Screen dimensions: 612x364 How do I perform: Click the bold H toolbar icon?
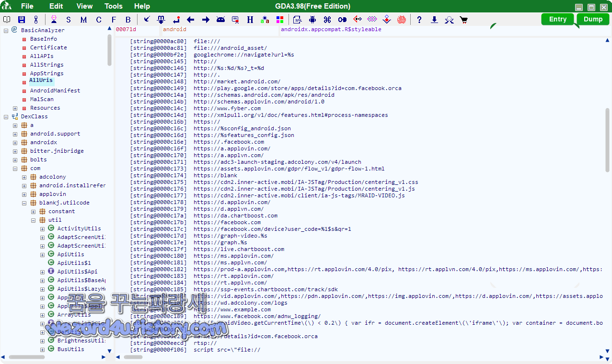(x=250, y=20)
